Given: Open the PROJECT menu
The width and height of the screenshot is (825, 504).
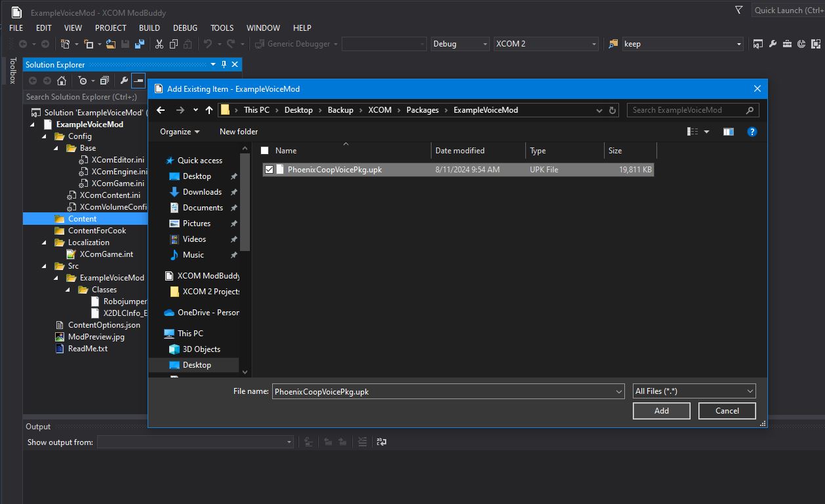Looking at the screenshot, I should pyautogui.click(x=111, y=28).
